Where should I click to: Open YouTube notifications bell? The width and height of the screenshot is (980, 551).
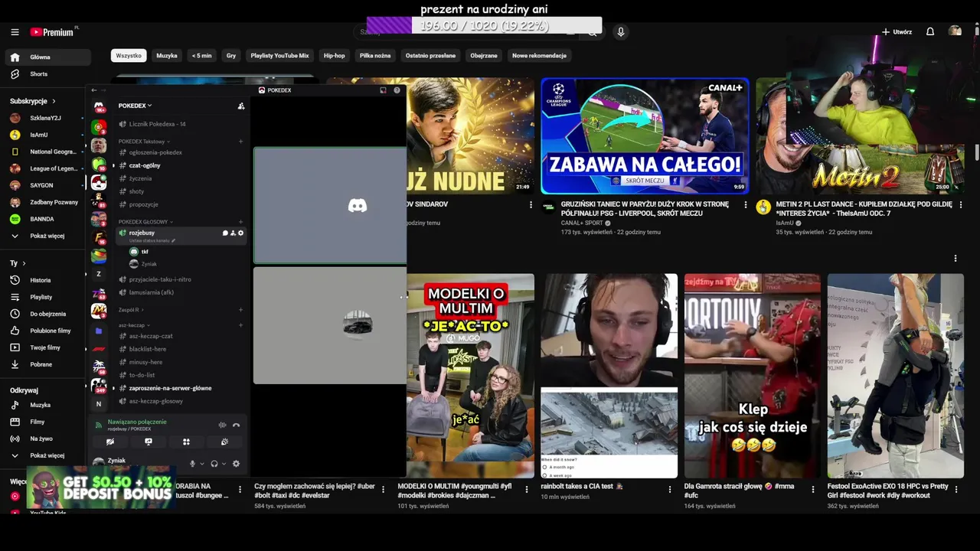(x=930, y=32)
